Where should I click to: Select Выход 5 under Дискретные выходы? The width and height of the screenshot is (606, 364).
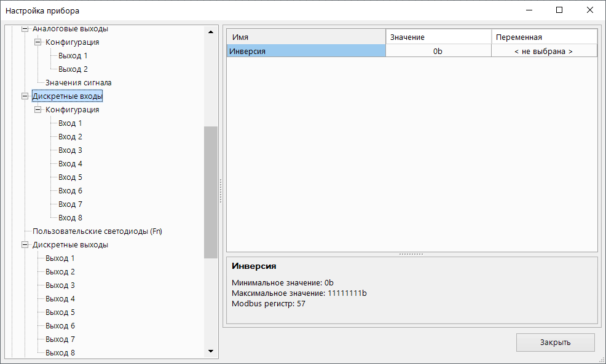(60, 312)
